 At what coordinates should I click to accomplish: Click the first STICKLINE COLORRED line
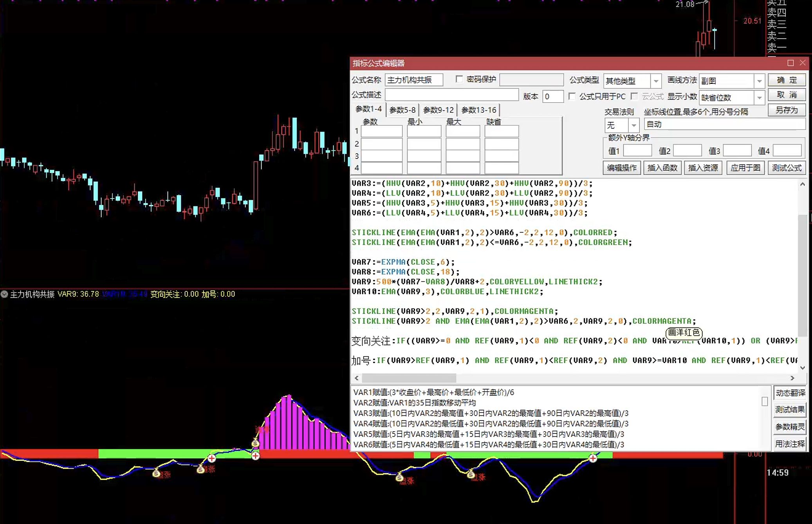(x=484, y=232)
